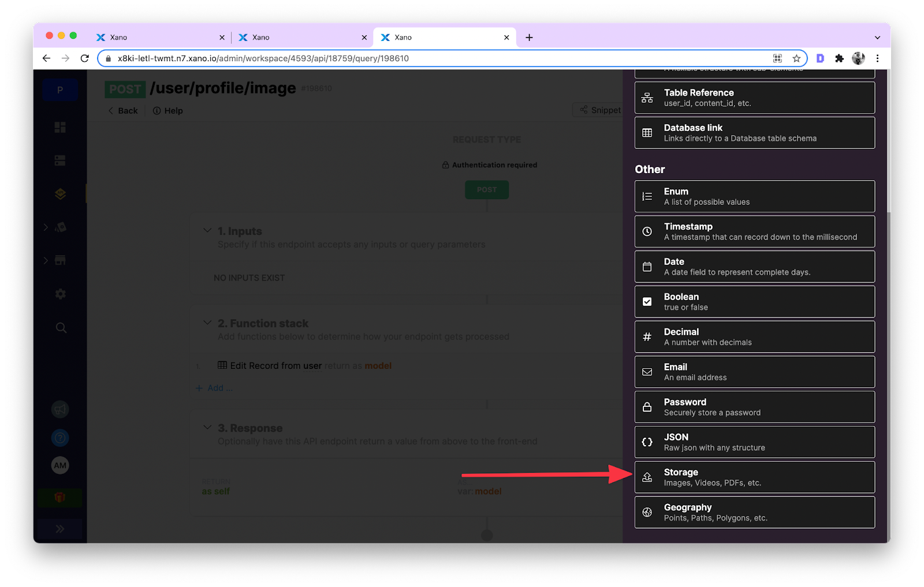Open the AM account avatar

coord(60,465)
